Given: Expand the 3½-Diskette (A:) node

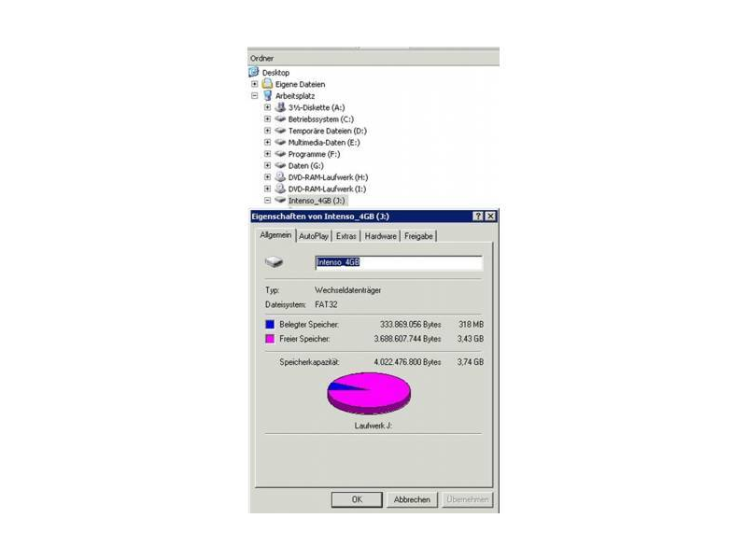Looking at the screenshot, I should [267, 107].
